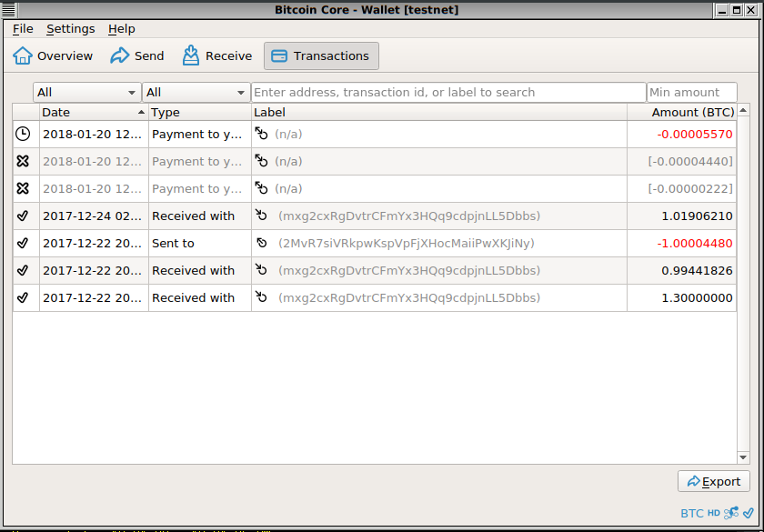Click the confirmed checkmark for 0.99441826 row
Viewport: 764px width, 532px height.
click(23, 270)
